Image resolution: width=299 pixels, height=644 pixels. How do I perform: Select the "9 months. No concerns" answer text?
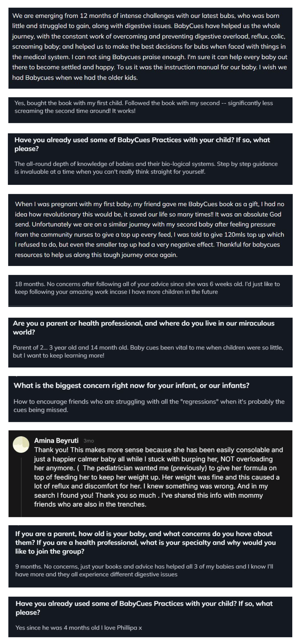click(x=144, y=570)
